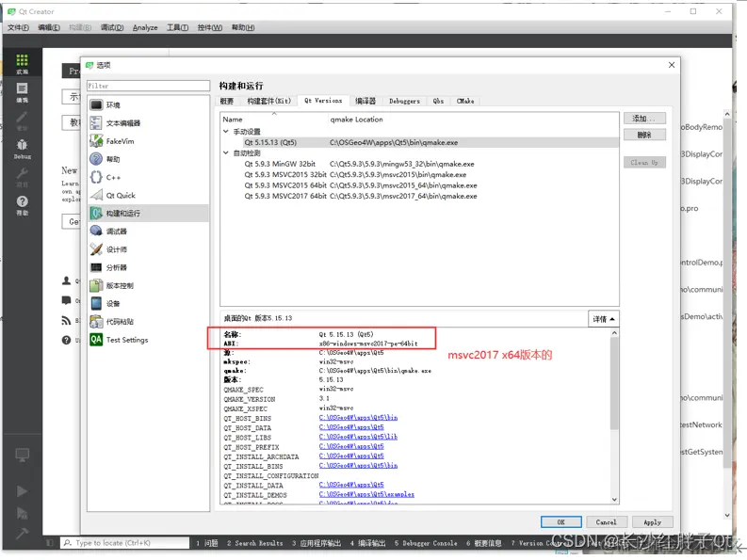This screenshot has height=560, width=747.
Task: Select the 帮助 Help options category
Action: coord(149,159)
